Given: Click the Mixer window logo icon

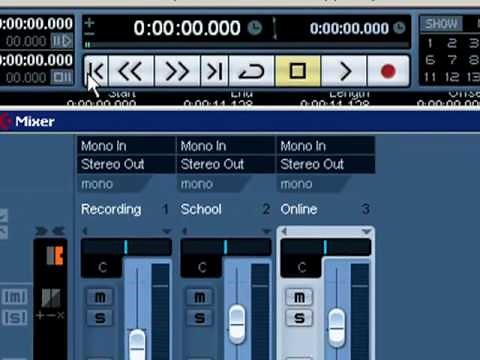Looking at the screenshot, I should (5, 121).
